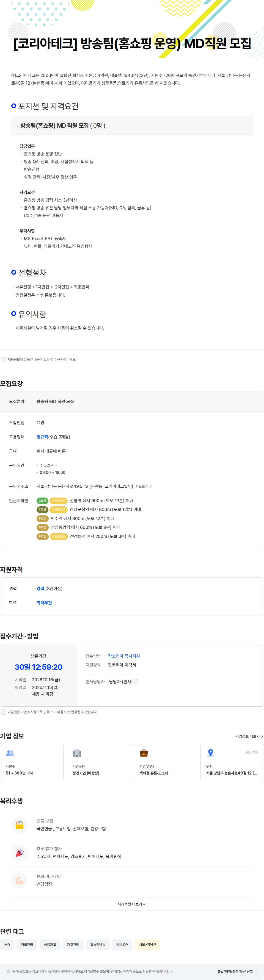Click the 사원수 51~300명 이하 card
This screenshot has height=980, width=264.
point(32,762)
